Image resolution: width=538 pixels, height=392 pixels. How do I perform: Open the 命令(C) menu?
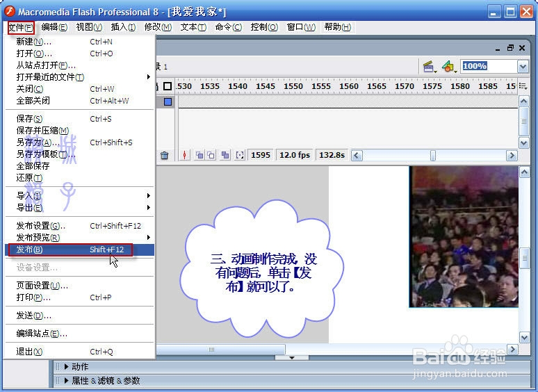228,27
